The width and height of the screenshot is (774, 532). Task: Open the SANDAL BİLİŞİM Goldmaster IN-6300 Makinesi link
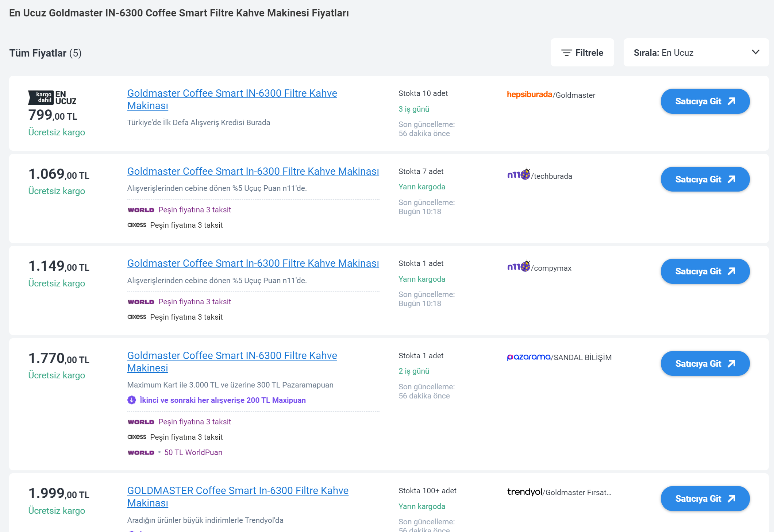(x=232, y=362)
